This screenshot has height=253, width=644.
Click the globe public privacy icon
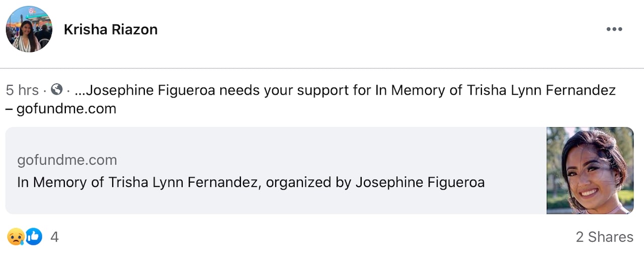click(x=57, y=90)
